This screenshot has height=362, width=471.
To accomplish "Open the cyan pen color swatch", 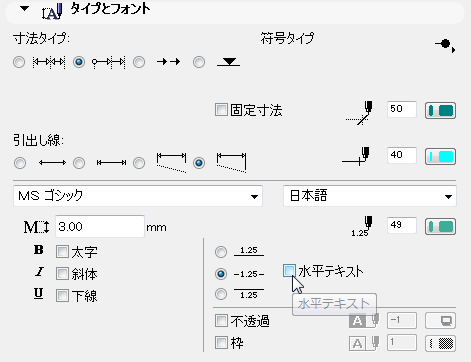I will point(440,156).
